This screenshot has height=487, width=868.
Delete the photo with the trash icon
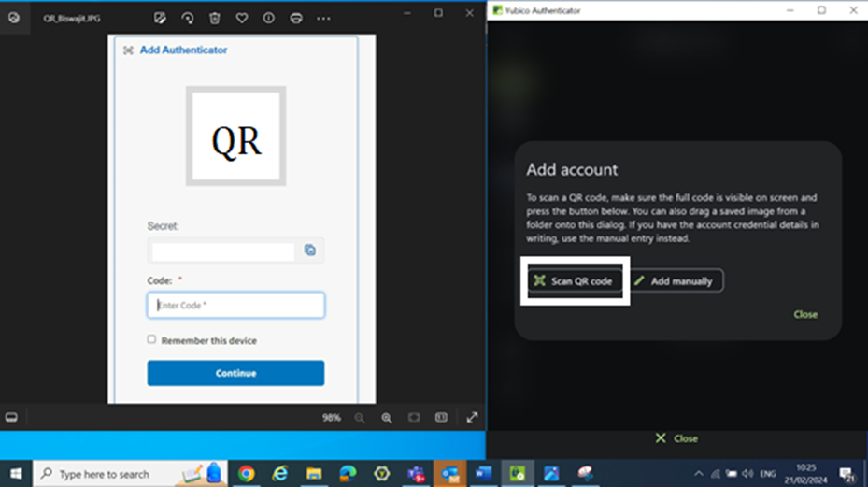click(215, 19)
